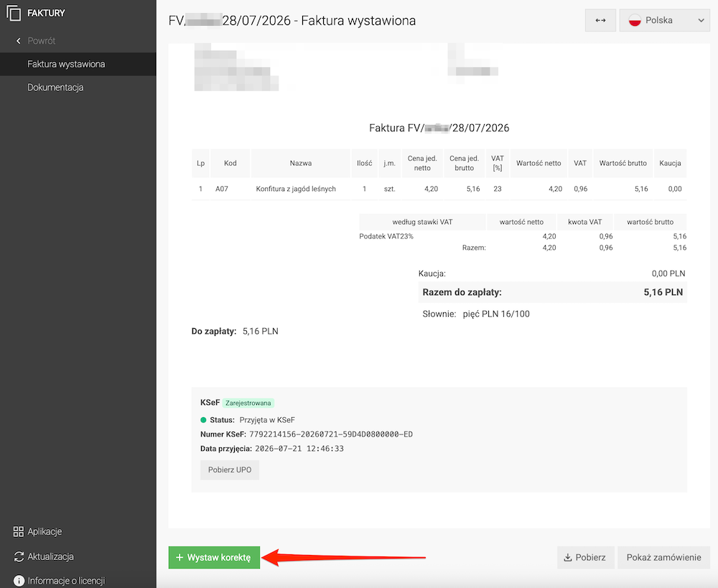This screenshot has height=588, width=718.
Task: Expand the country selector chevron arrow
Action: pyautogui.click(x=701, y=20)
